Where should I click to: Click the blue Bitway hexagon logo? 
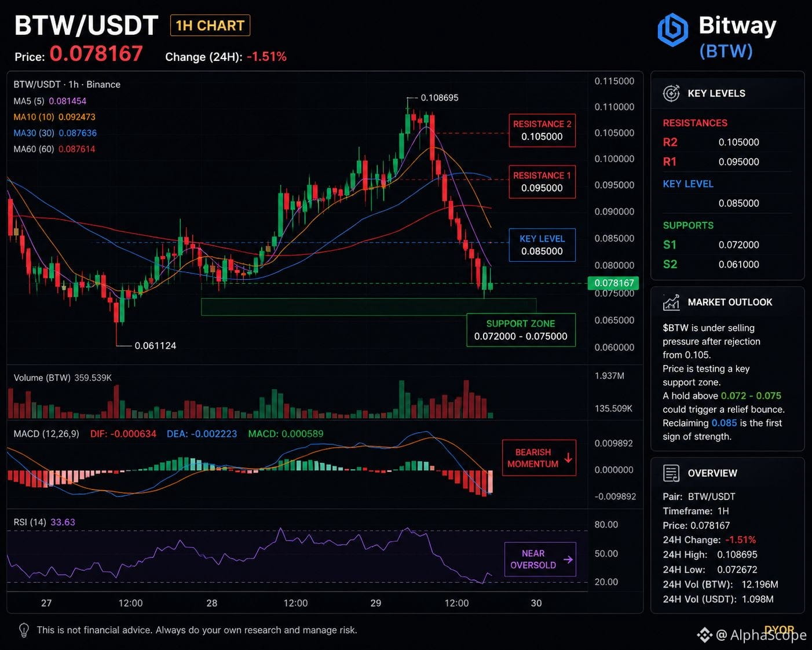673,30
